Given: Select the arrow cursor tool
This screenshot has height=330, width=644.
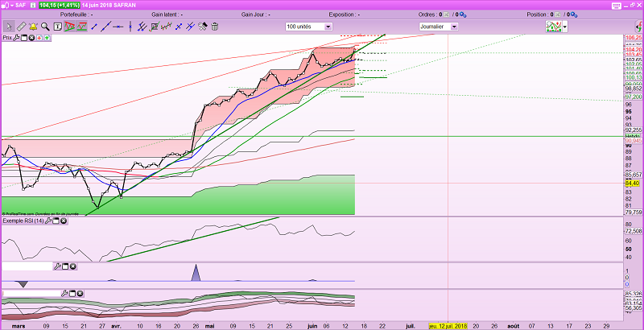Looking at the screenshot, I should point(8,27).
